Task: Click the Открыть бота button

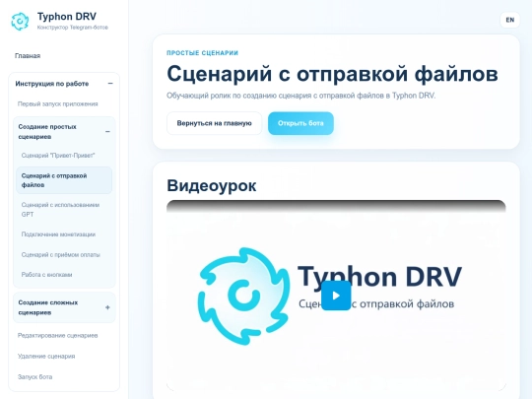Action: 300,123
